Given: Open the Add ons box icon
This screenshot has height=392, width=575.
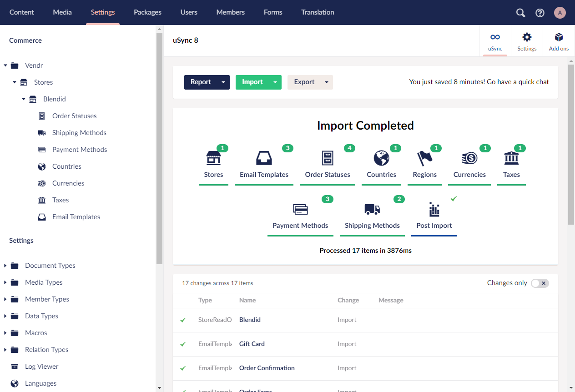Looking at the screenshot, I should 559,37.
